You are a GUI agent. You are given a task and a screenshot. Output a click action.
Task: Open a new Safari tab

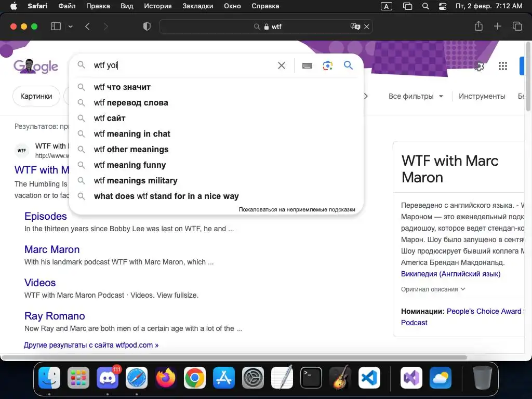(497, 26)
